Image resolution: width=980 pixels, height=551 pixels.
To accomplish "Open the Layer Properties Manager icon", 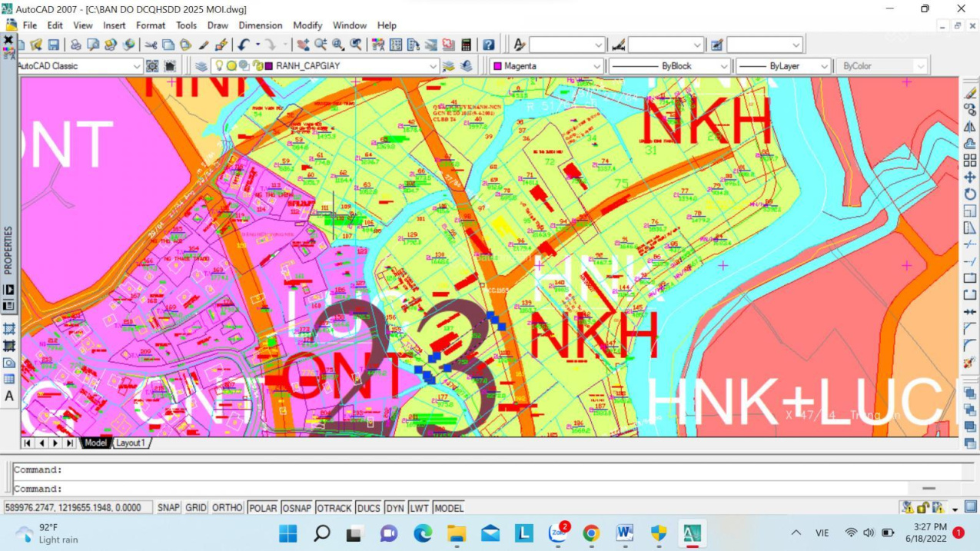I will coord(201,66).
